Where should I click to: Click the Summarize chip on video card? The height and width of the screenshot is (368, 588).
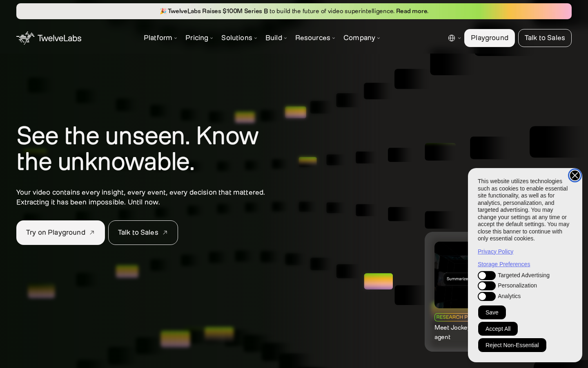456,279
